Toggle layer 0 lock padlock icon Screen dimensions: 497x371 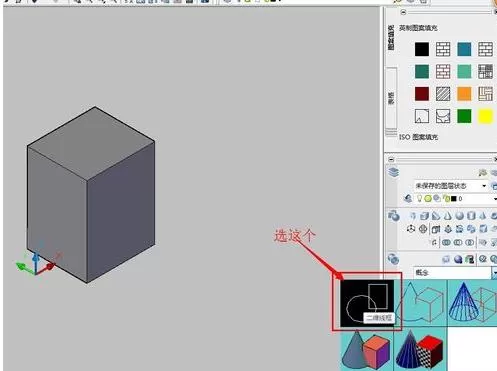(x=446, y=199)
